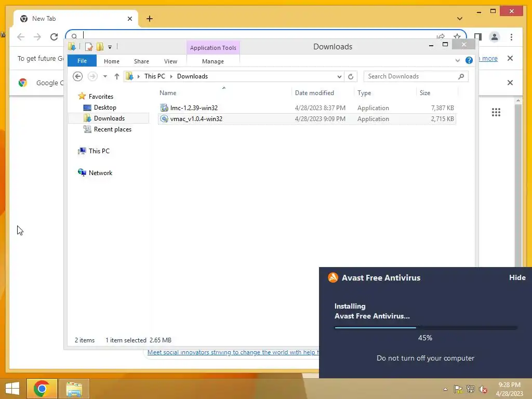Show hidden system tray icons
The width and height of the screenshot is (532, 399).
(x=445, y=389)
